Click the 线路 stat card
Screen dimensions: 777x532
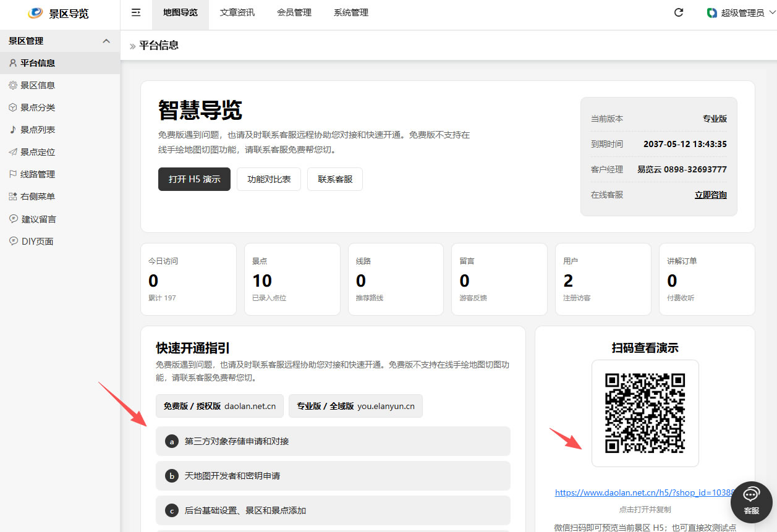point(396,279)
